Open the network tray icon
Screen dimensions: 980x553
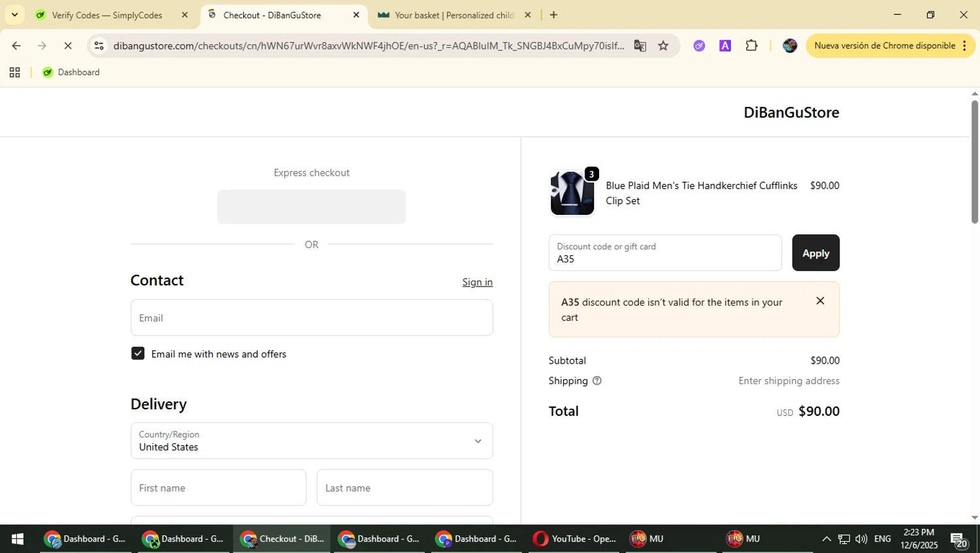pos(844,539)
